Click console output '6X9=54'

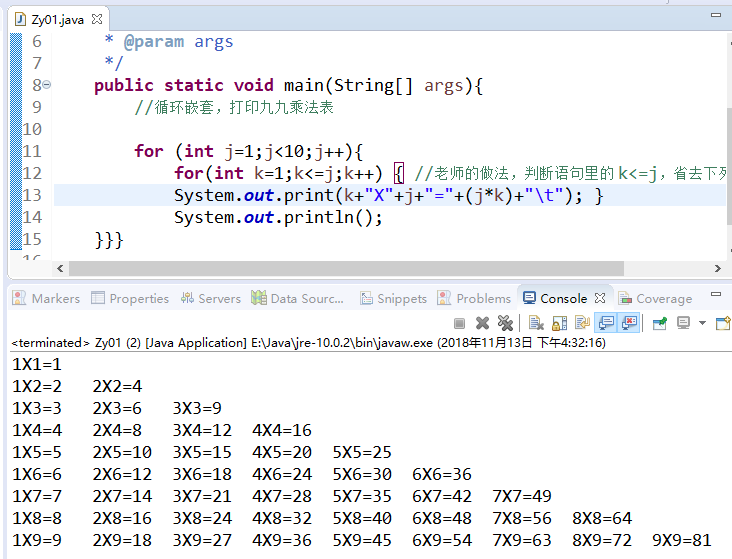point(442,540)
